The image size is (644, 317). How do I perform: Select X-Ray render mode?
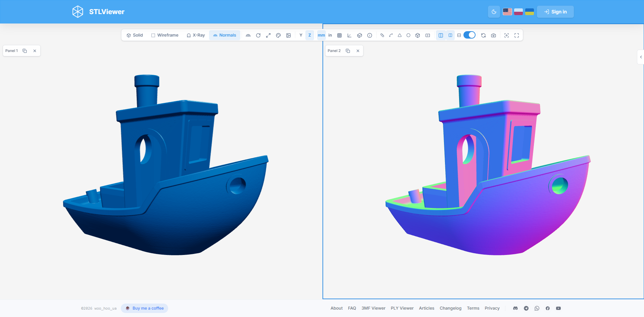click(196, 35)
